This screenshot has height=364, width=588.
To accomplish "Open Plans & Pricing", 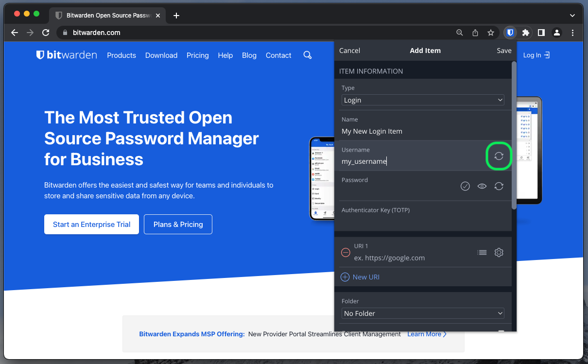I will coord(178,224).
